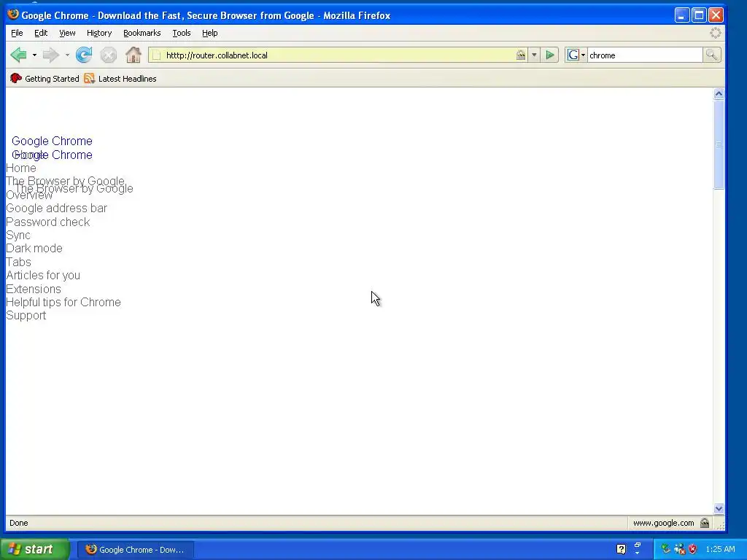Open the Articles for you link
Image resolution: width=747 pixels, height=560 pixels.
click(43, 275)
